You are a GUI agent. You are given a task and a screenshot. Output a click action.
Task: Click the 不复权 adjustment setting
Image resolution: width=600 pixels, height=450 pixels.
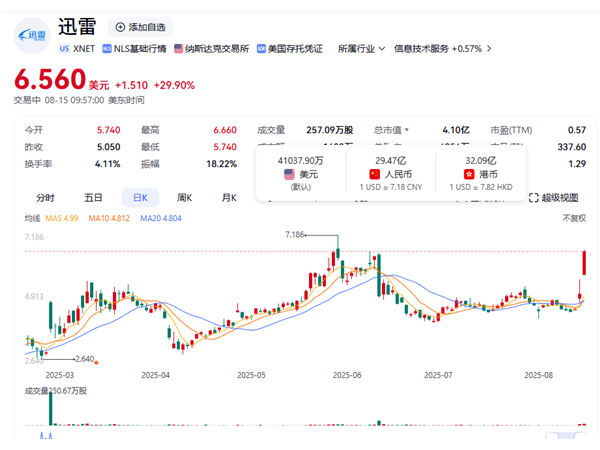click(x=574, y=218)
